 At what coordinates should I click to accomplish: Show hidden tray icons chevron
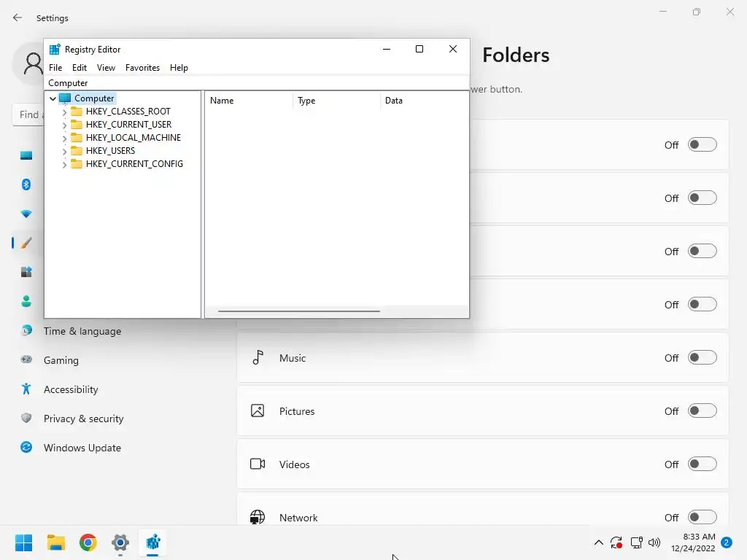(599, 542)
